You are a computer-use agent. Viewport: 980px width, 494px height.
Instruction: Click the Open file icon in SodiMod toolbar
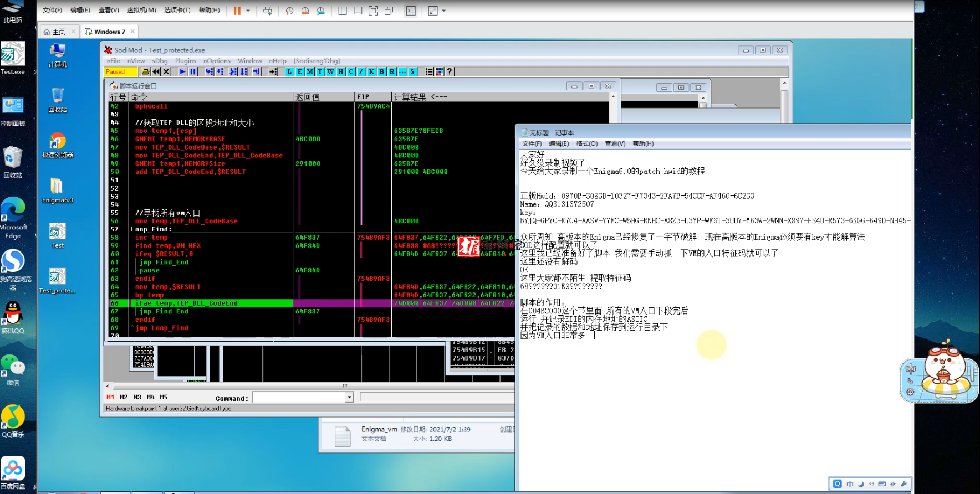tap(145, 71)
